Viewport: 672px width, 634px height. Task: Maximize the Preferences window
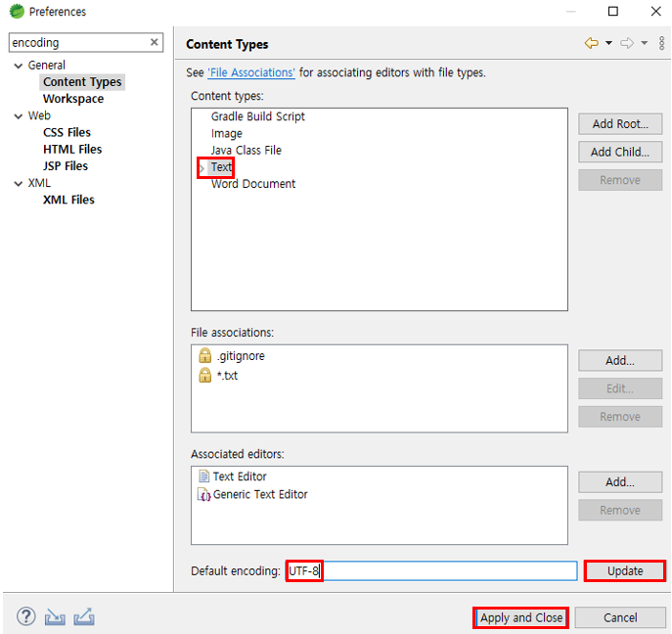[x=613, y=11]
